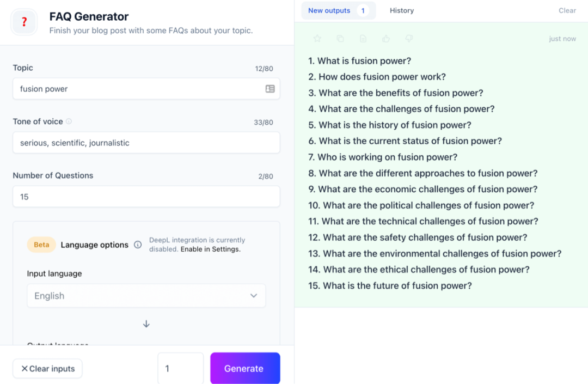Give thumbs down to the output

(x=409, y=39)
